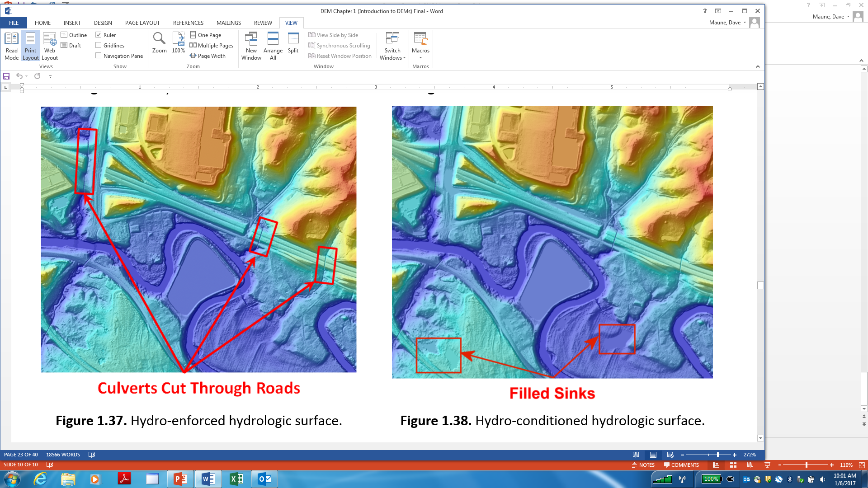Open the Zoom magnifier dialog
This screenshot has height=488, width=868.
[x=159, y=43]
